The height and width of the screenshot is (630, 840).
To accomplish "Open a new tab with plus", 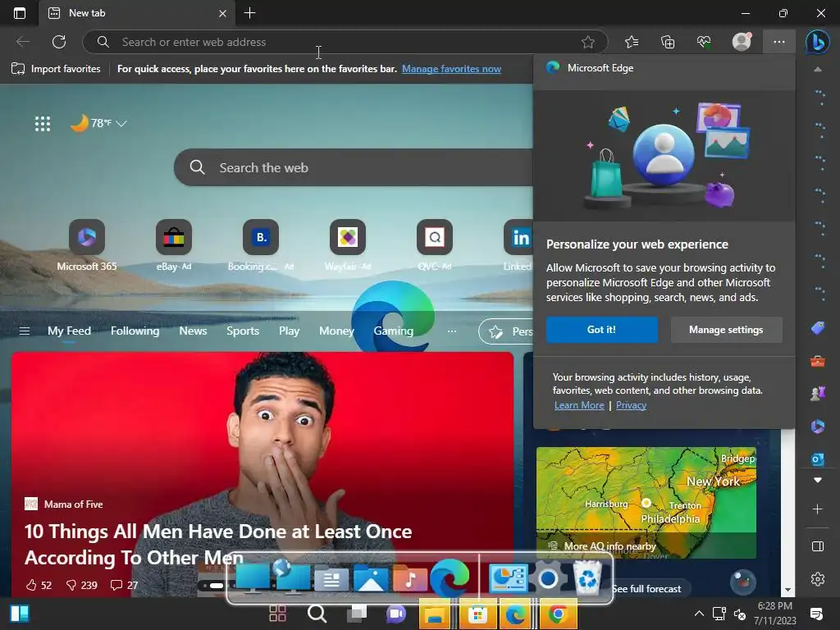I will pos(249,13).
